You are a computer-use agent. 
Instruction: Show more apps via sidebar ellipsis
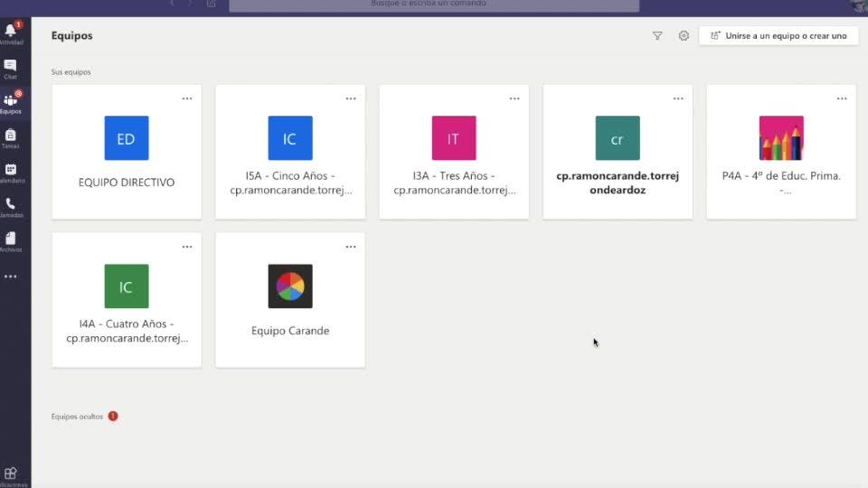coord(11,277)
